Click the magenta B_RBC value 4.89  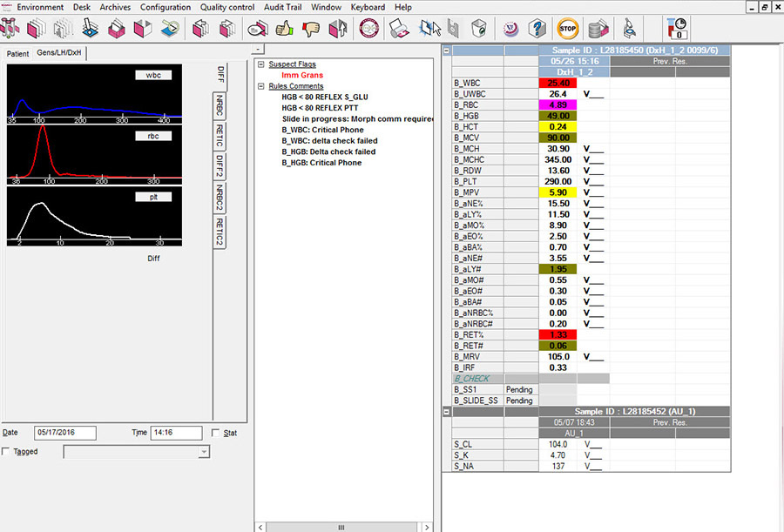pyautogui.click(x=558, y=105)
